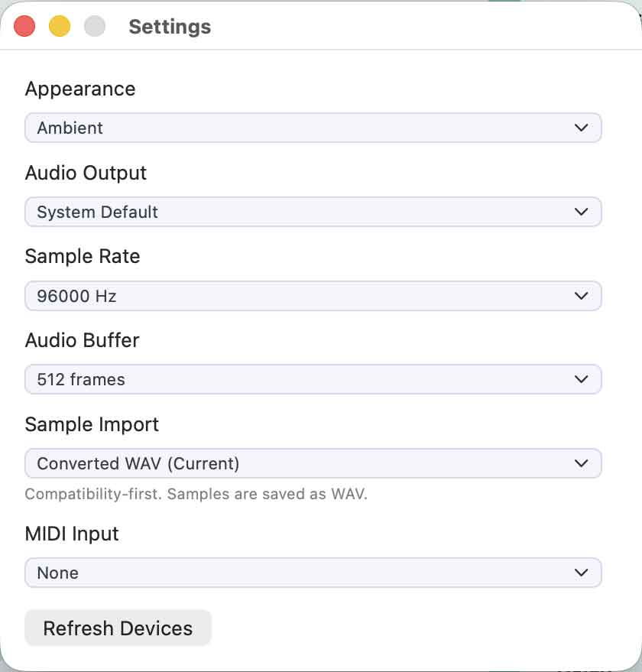This screenshot has width=642, height=672.
Task: Click the chevron arrow on Appearance dropdown
Action: pos(581,128)
